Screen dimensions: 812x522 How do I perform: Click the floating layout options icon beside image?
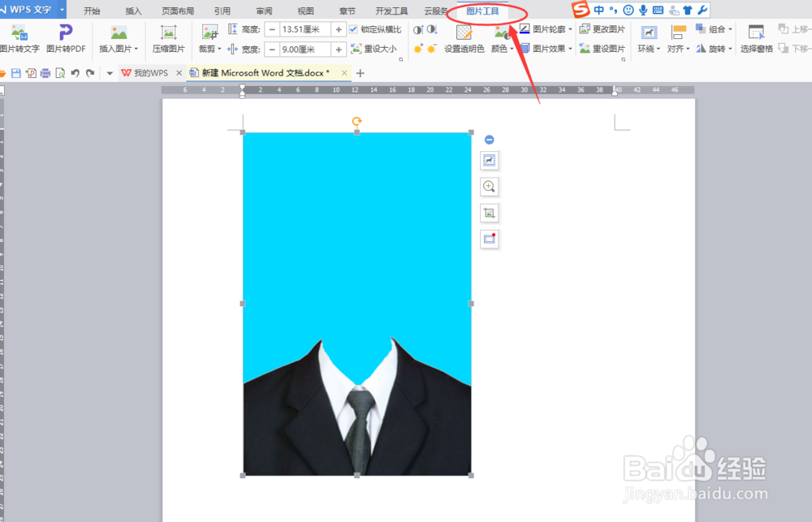(x=490, y=161)
